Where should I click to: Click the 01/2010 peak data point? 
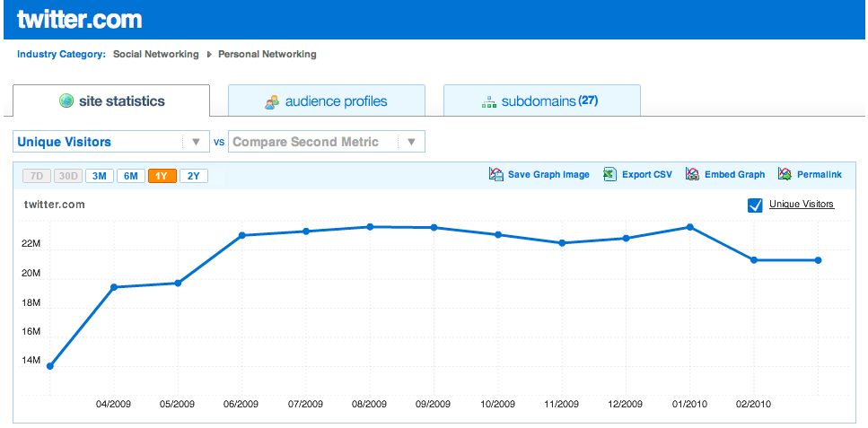(689, 226)
